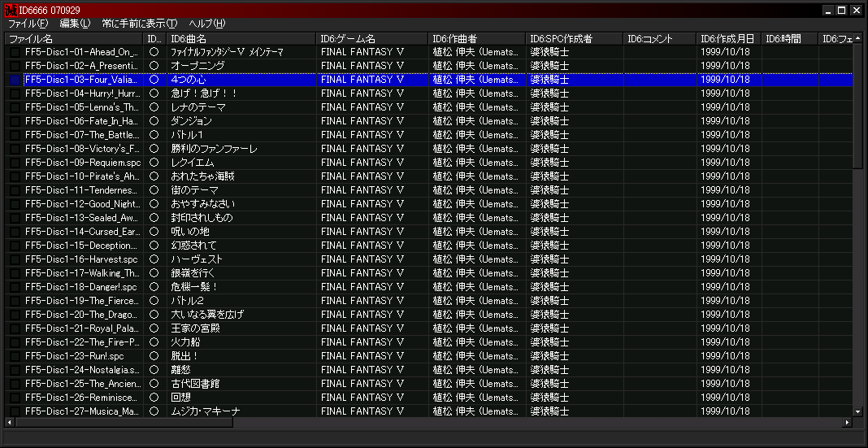Click the circle mark in 離愁 row

[154, 370]
